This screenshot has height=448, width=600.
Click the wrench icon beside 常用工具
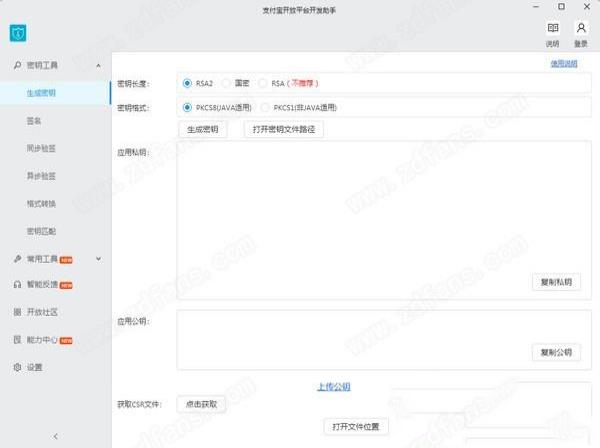pos(17,259)
